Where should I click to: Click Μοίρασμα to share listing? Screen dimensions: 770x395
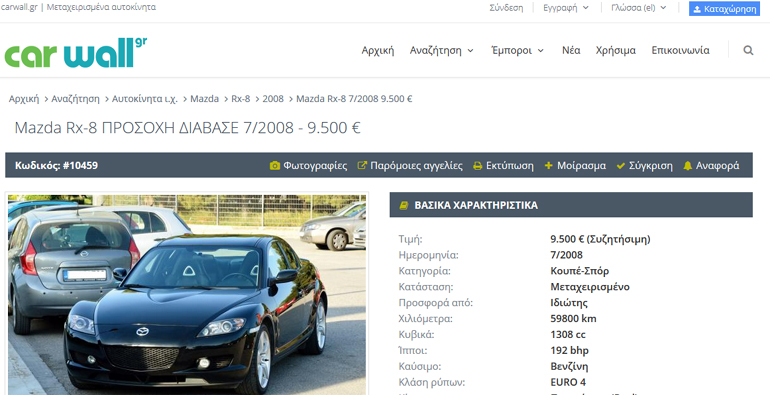[575, 166]
